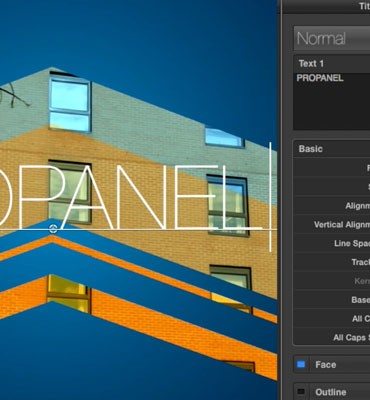Select the Tracking parameter row

(332, 262)
